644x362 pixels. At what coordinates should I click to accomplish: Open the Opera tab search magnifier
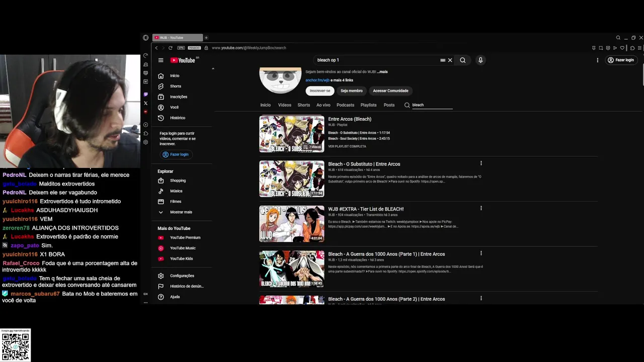click(618, 38)
